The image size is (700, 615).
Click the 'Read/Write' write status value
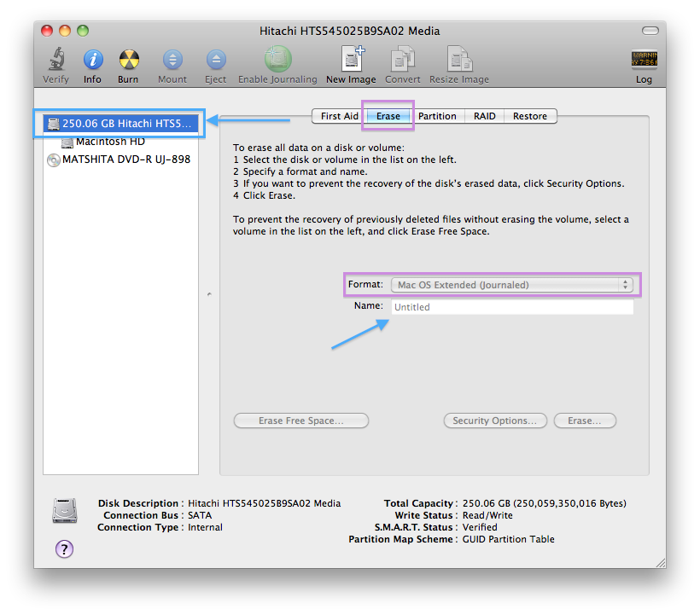click(487, 515)
